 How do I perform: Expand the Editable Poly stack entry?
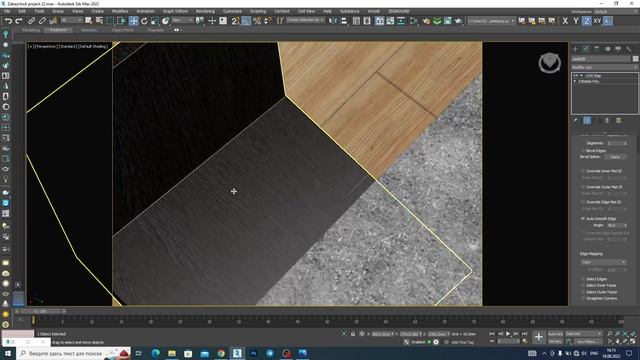[x=576, y=82]
